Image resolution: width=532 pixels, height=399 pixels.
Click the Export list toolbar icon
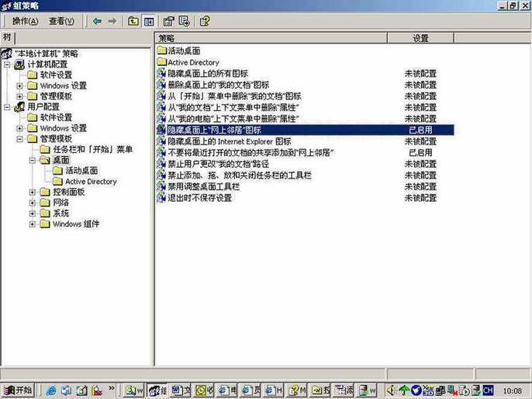pos(185,21)
